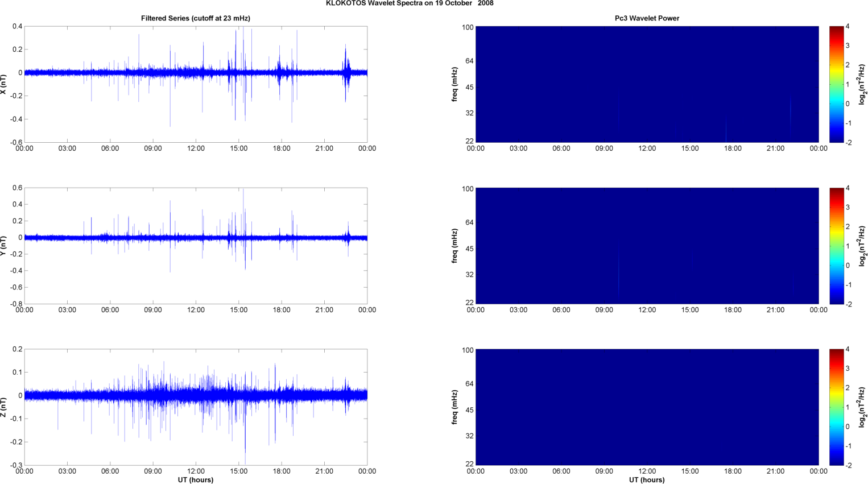
Task: Pick the X filtered series time plot
Action: [196, 84]
